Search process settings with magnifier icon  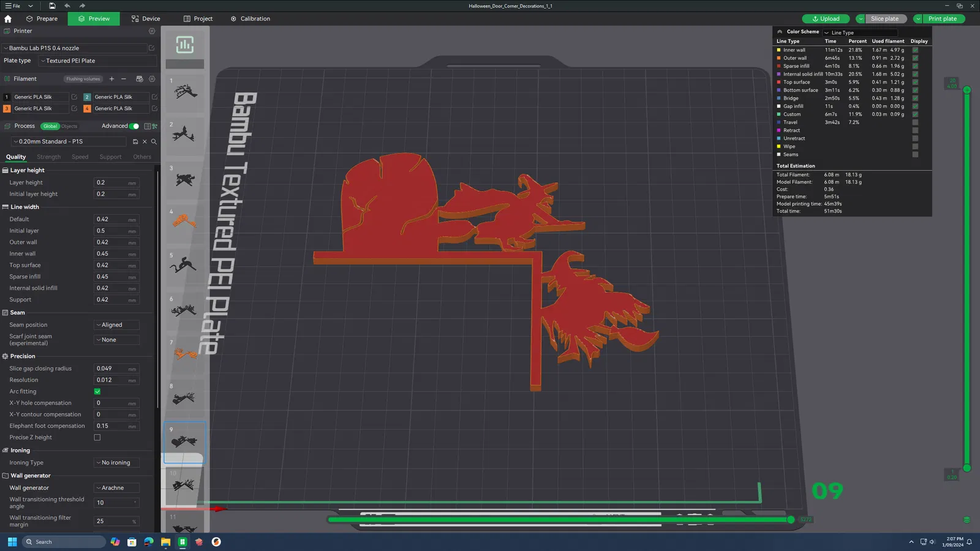(154, 141)
